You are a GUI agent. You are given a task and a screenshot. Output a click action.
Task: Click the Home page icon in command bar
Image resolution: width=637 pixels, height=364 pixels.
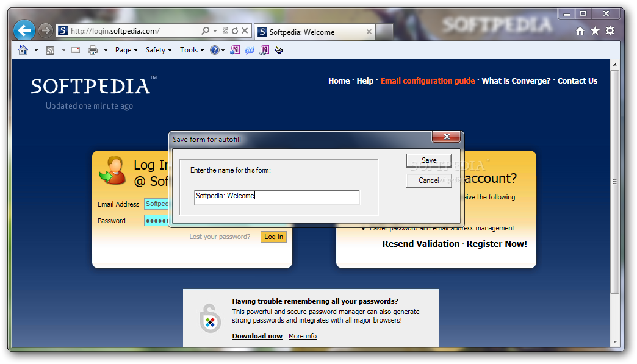[x=23, y=50]
